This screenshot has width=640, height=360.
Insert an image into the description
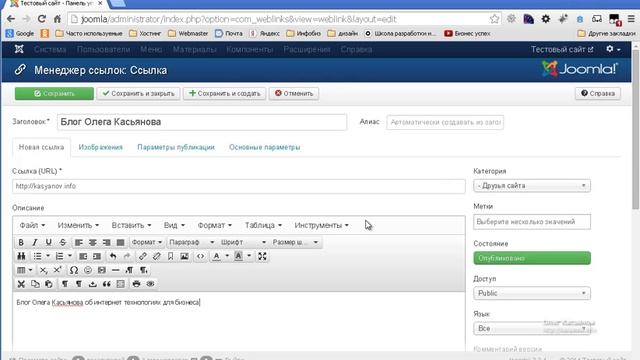pos(184,256)
